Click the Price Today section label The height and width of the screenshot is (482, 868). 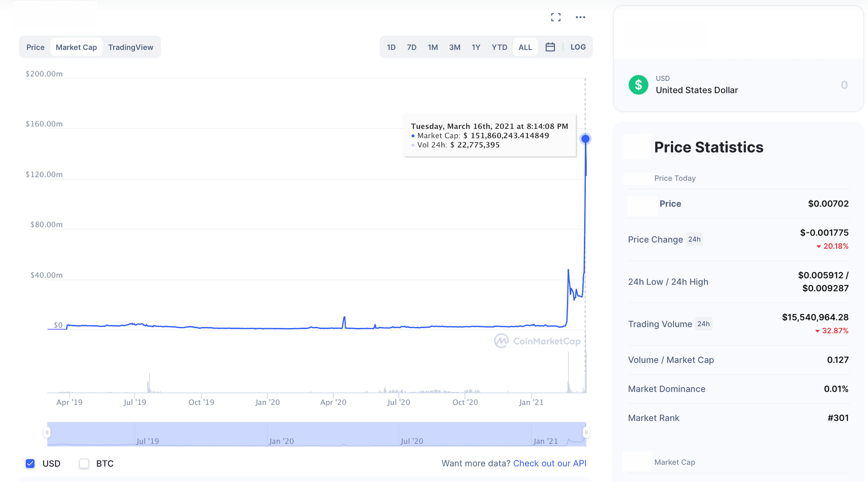(675, 178)
